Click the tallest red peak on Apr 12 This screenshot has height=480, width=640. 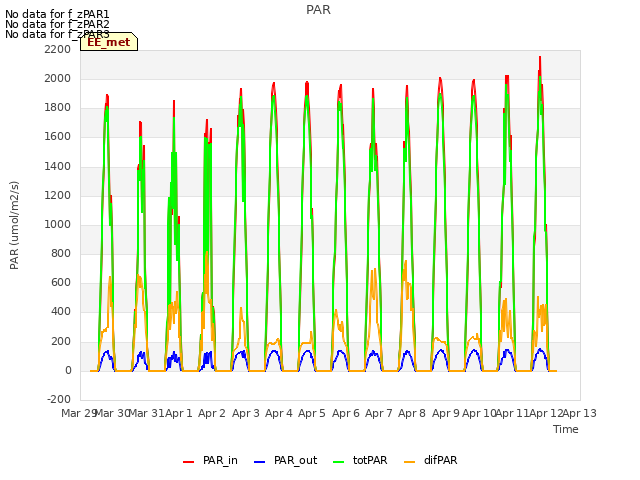540,58
